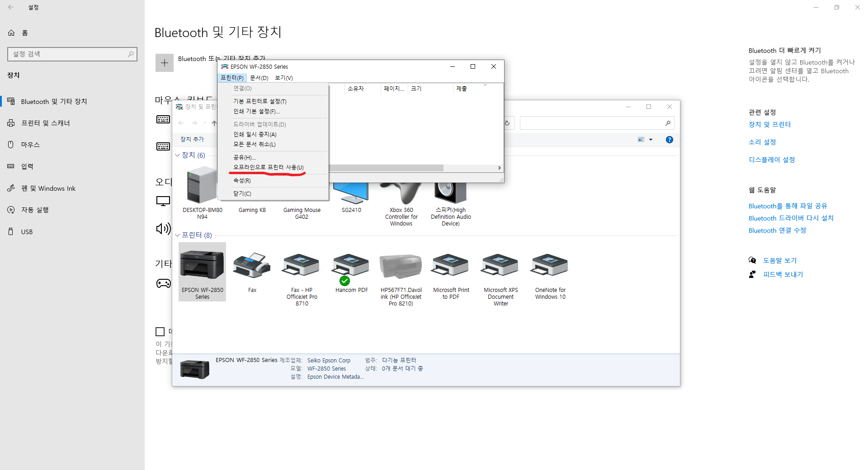The image size is (868, 470).
Task: Click the EPSON thumbnail in details pane
Action: (195, 369)
